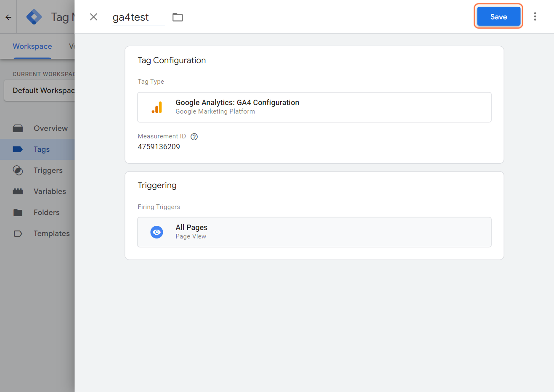Click the Google Marketing Platform subtitle
This screenshot has height=392, width=554.
click(215, 111)
